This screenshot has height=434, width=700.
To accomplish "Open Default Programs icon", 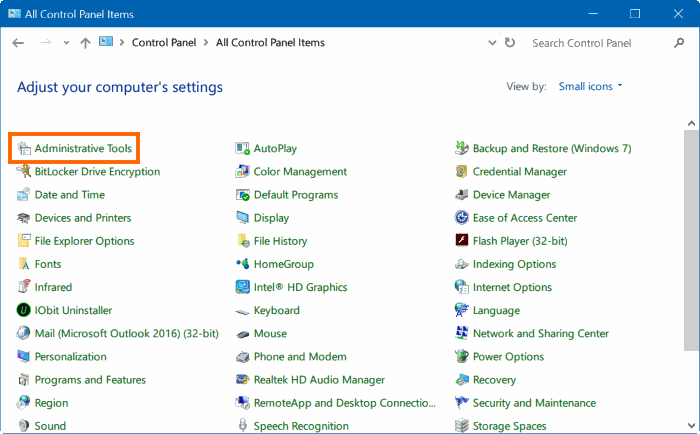I will [x=242, y=195].
